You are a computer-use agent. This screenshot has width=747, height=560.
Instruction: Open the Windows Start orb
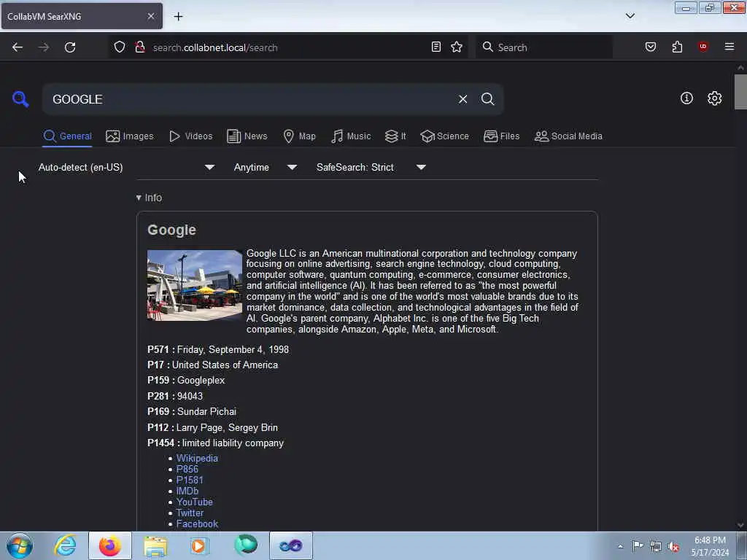(x=20, y=545)
